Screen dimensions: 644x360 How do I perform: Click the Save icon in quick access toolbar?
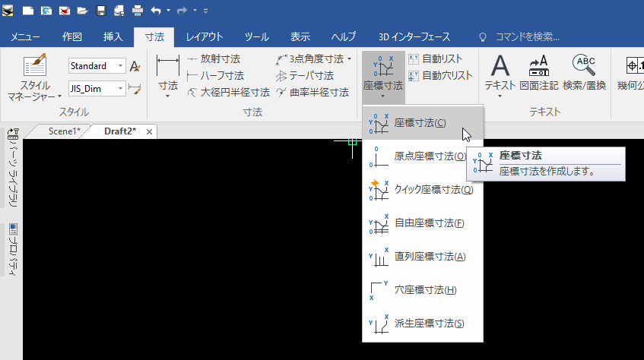pos(100,11)
